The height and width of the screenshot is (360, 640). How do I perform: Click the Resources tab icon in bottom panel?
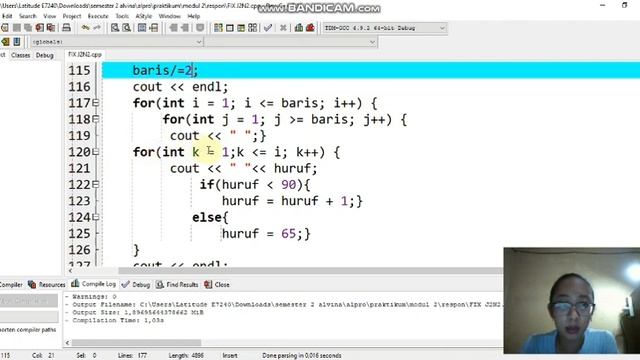(x=32, y=284)
